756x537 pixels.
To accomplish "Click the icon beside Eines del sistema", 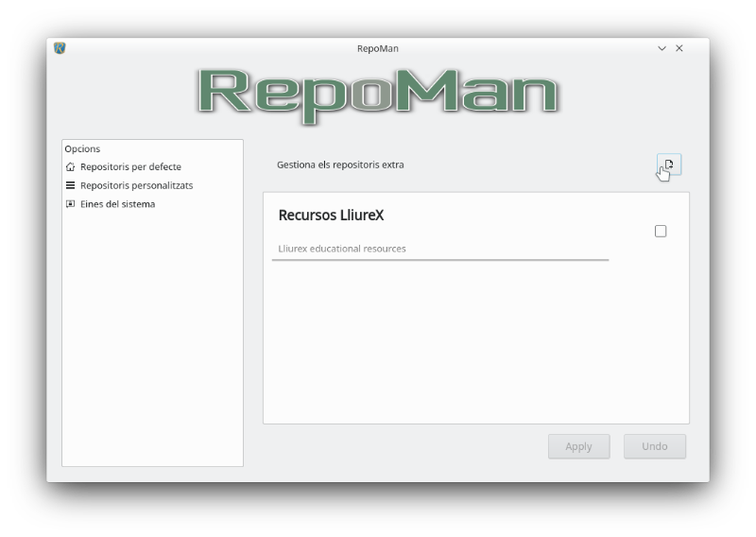I will [70, 204].
